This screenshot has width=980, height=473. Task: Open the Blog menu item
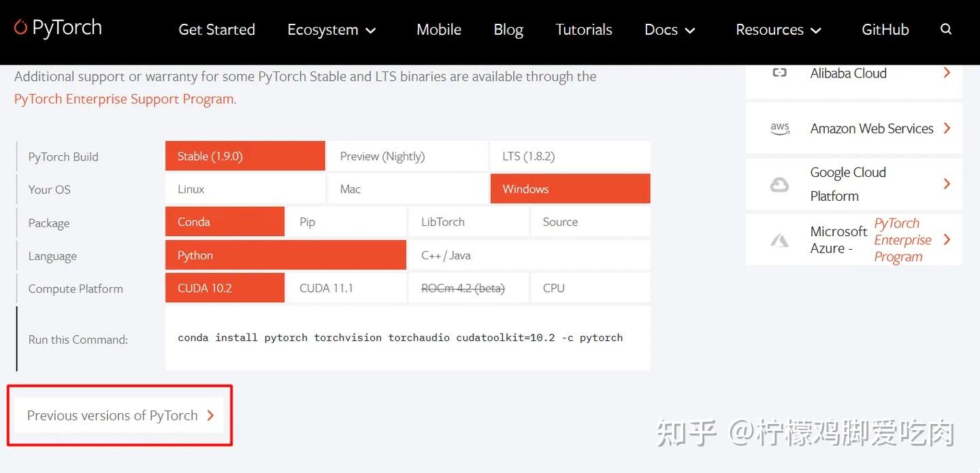508,29
